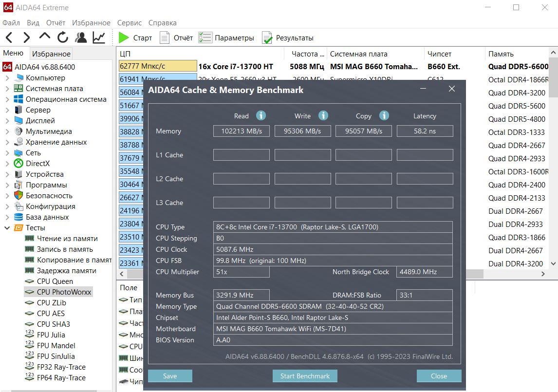Select the 62777 Мпкс/с result row

(334, 67)
